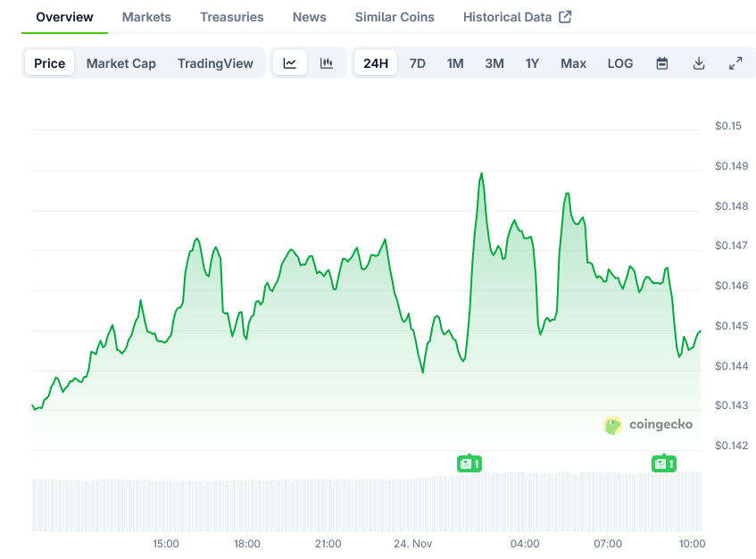The width and height of the screenshot is (756, 559).
Task: Open the calendar date range picker
Action: (x=661, y=63)
